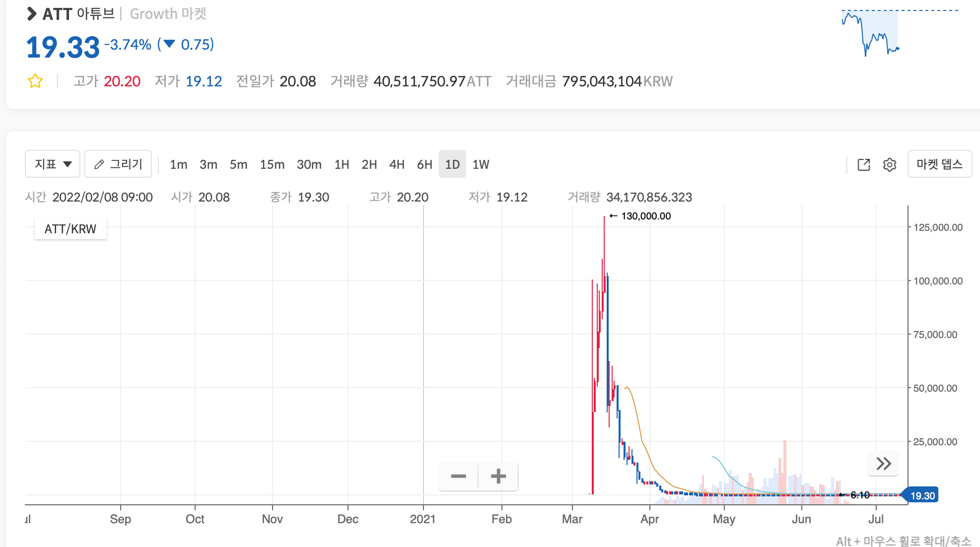The width and height of the screenshot is (980, 547).
Task: Open chart settings gear icon
Action: [x=890, y=164]
